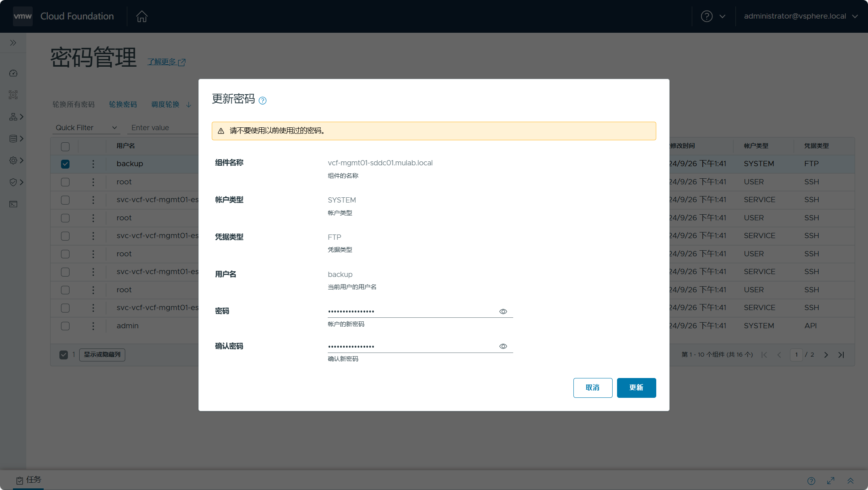Open the inventory hierarchy icon in the sidebar
Image resolution: width=868 pixels, height=490 pixels.
[x=13, y=117]
